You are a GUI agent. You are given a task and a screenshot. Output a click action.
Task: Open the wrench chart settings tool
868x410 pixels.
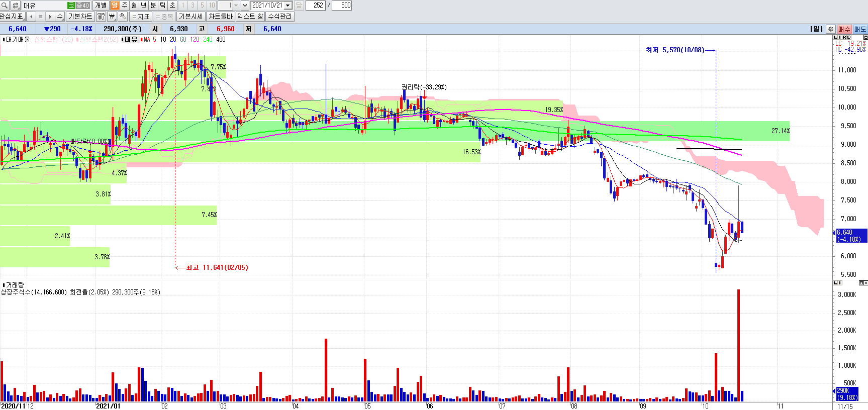coord(122,16)
